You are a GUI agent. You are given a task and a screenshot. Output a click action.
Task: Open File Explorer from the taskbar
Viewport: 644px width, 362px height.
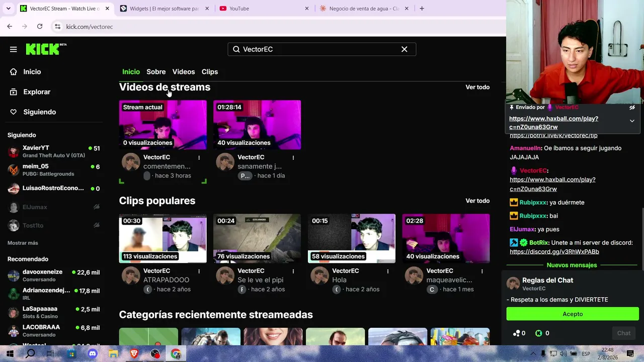[x=113, y=354]
